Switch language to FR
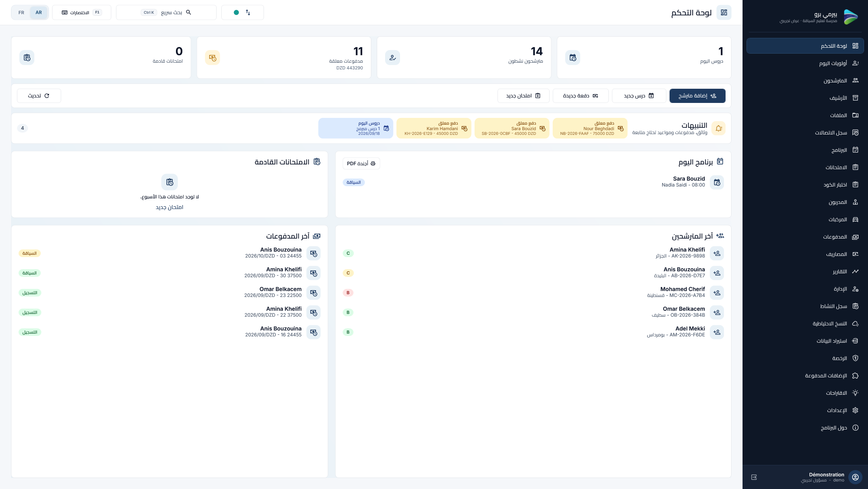The height and width of the screenshot is (489, 868). tap(21, 13)
